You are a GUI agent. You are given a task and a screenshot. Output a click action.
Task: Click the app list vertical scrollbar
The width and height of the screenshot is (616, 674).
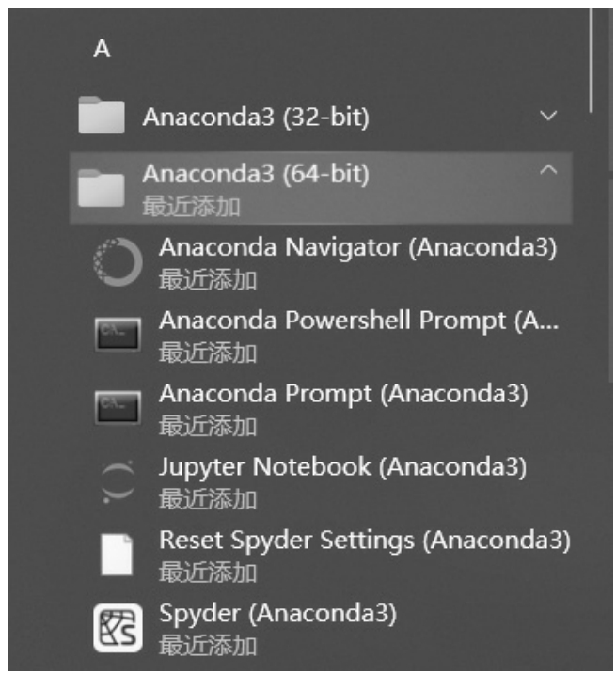(x=592, y=60)
